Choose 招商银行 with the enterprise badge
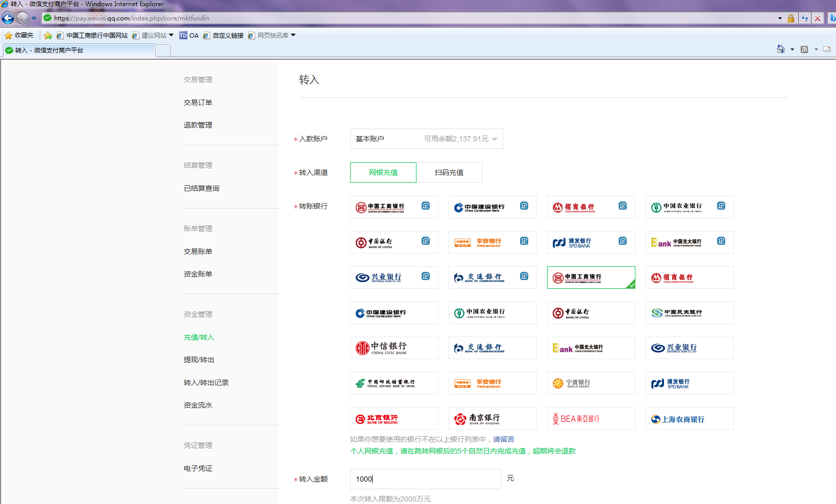Image resolution: width=836 pixels, height=504 pixels. pos(591,207)
